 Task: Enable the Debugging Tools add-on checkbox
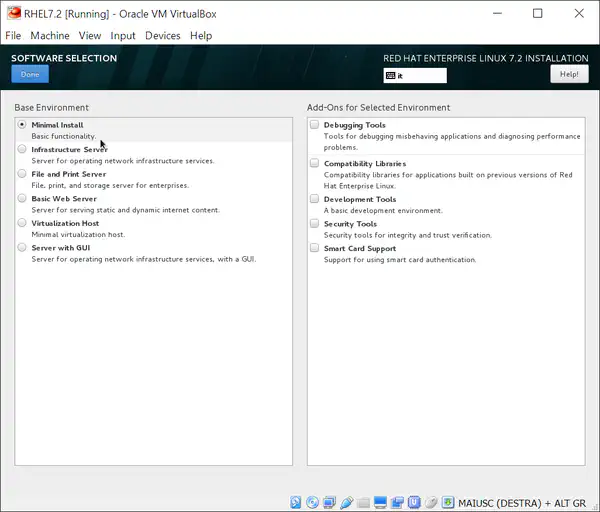click(x=315, y=125)
